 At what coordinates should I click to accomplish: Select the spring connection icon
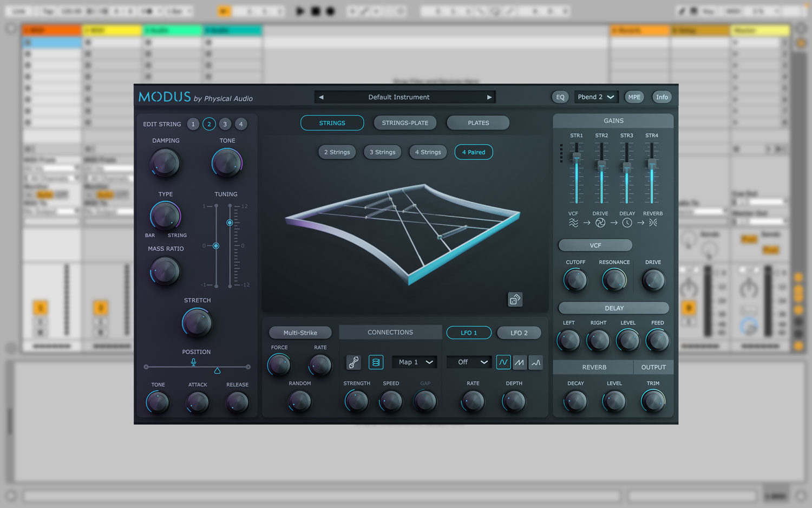pos(376,362)
